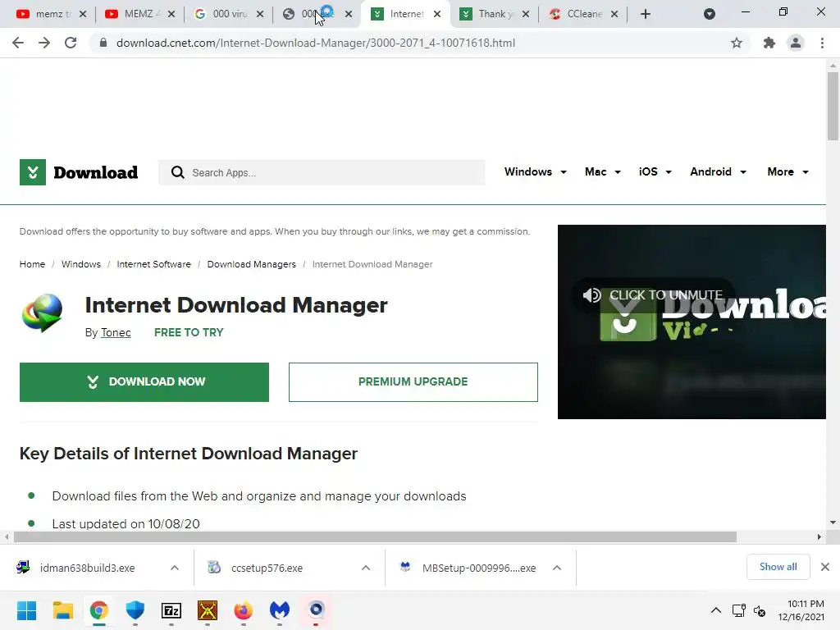
Task: Open Windows Security shield in taskbar
Action: 135,610
